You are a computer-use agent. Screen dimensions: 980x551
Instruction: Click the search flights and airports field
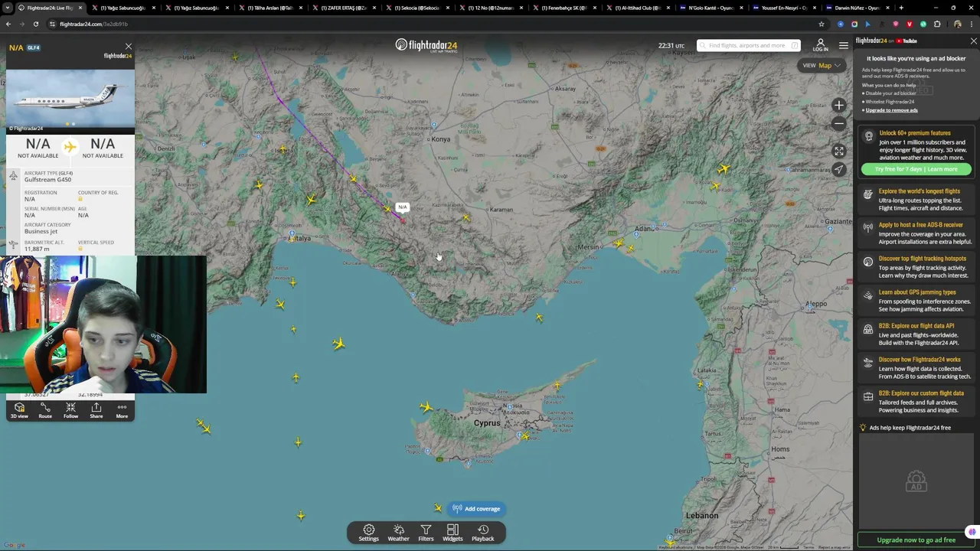coord(748,45)
